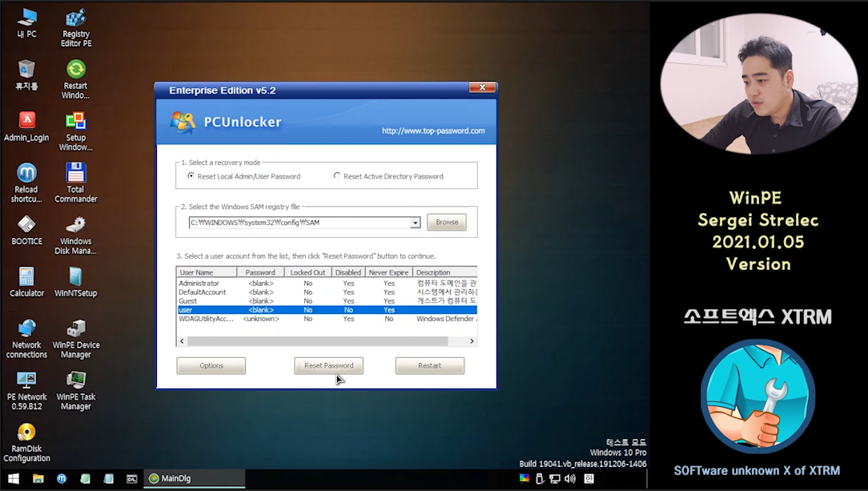Screen dimensions: 868x491
Task: Click the colorful display tray icon
Action: [524, 478]
